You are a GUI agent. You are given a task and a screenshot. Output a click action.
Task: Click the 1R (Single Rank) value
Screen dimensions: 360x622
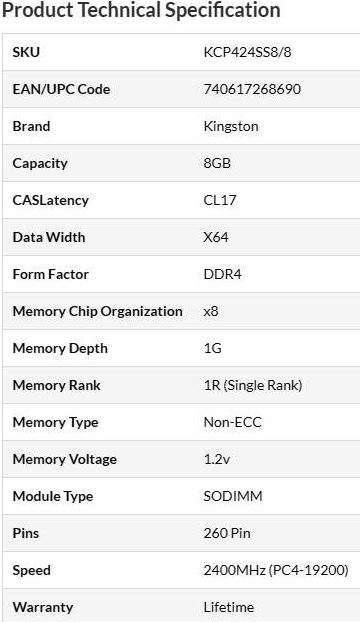click(x=253, y=386)
